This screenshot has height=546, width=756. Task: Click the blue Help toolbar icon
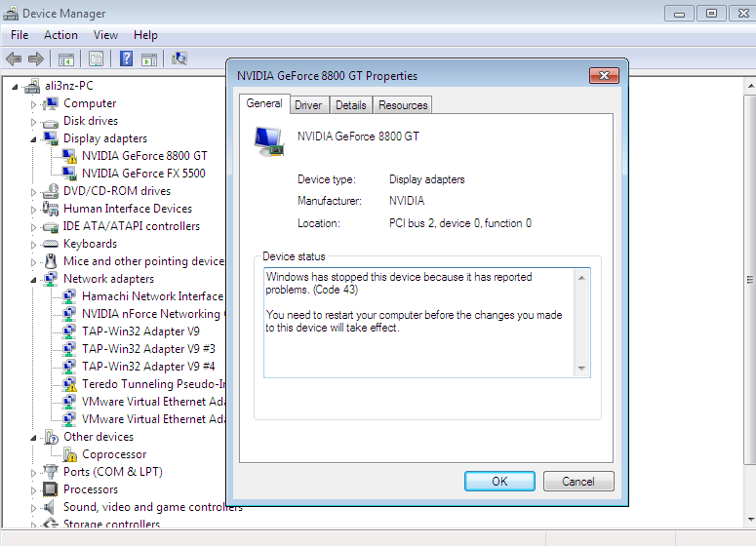click(126, 58)
